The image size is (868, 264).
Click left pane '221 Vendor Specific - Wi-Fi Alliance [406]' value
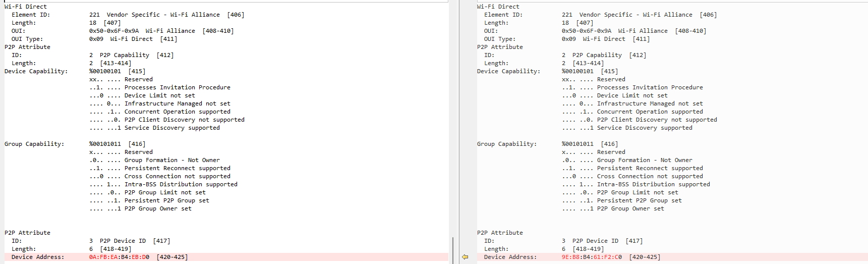click(167, 15)
